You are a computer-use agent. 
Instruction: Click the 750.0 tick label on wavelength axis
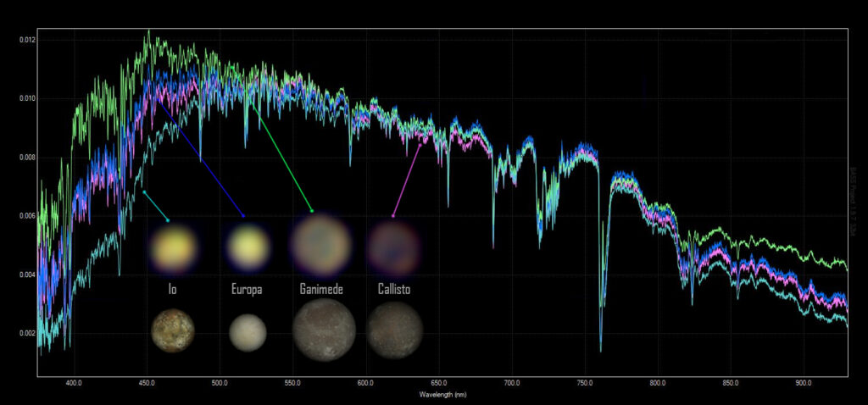[584, 383]
